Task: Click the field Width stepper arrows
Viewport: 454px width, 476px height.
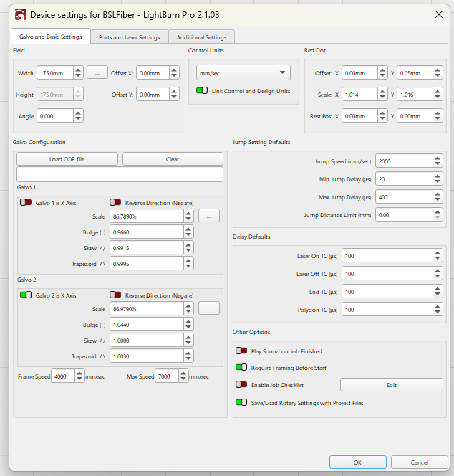Action: pos(78,73)
